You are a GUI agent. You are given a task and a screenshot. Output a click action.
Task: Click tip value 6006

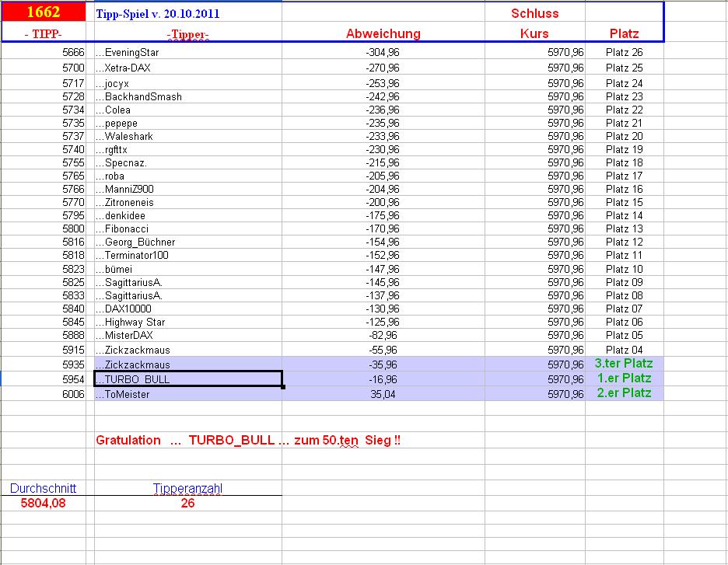click(44, 394)
